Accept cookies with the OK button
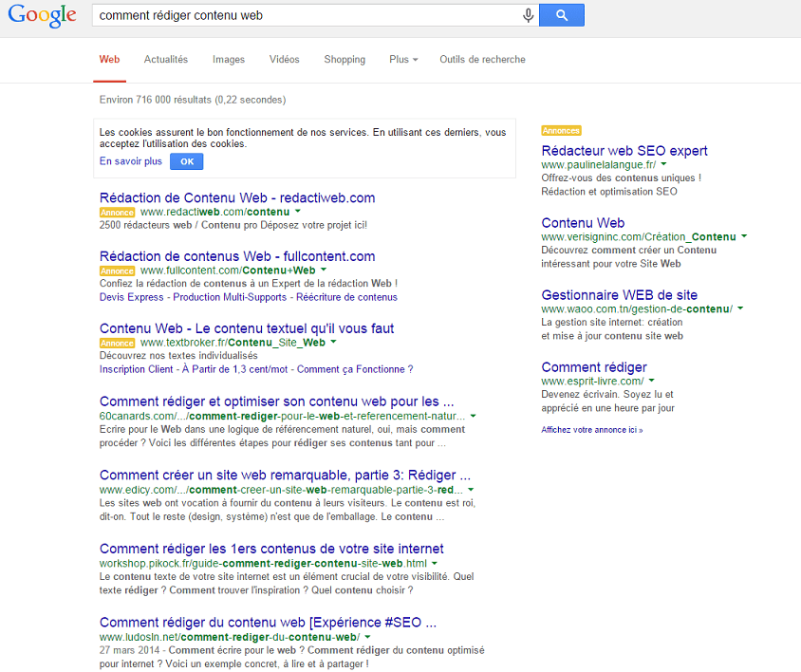This screenshot has width=801, height=672. (186, 161)
